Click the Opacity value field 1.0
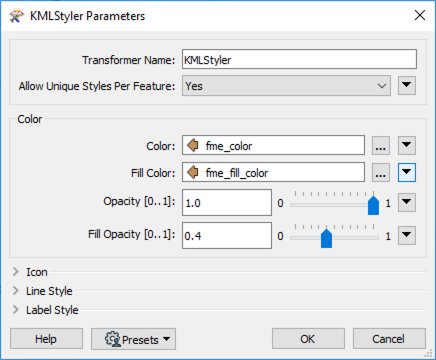436x360 pixels. tap(227, 202)
